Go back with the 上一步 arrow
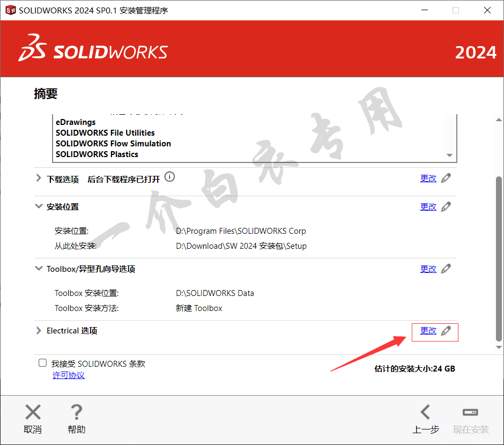This screenshot has width=504, height=445. (x=426, y=412)
